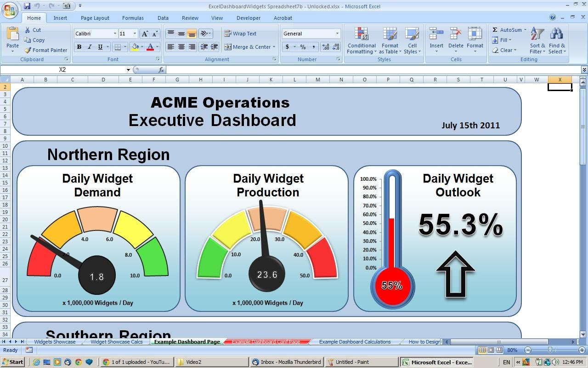Open text Orientation options

[205, 34]
